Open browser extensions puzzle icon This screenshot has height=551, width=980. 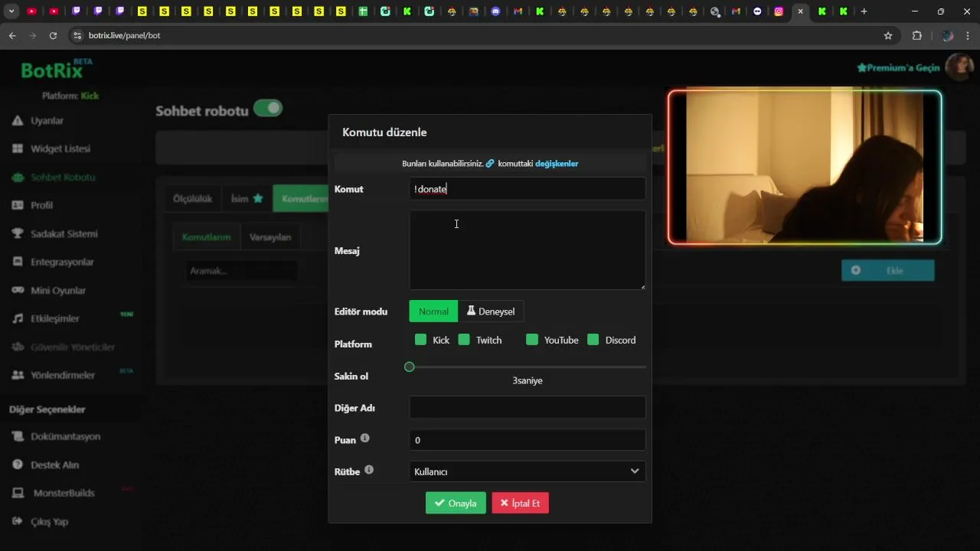point(916,35)
